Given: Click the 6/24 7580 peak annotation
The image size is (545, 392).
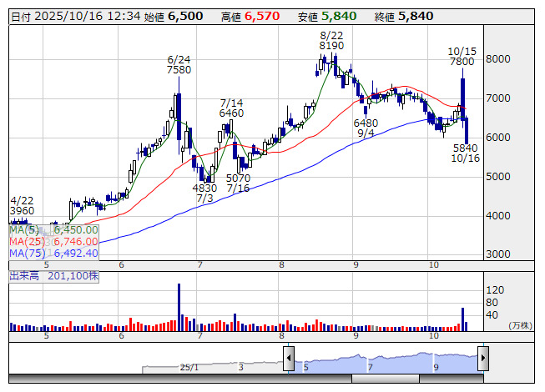Looking at the screenshot, I should (x=179, y=65).
